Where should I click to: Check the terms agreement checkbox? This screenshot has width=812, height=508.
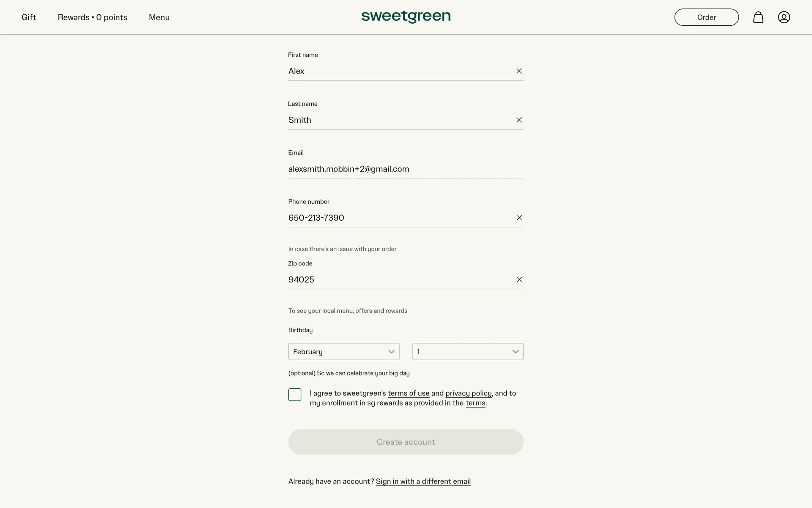point(295,395)
